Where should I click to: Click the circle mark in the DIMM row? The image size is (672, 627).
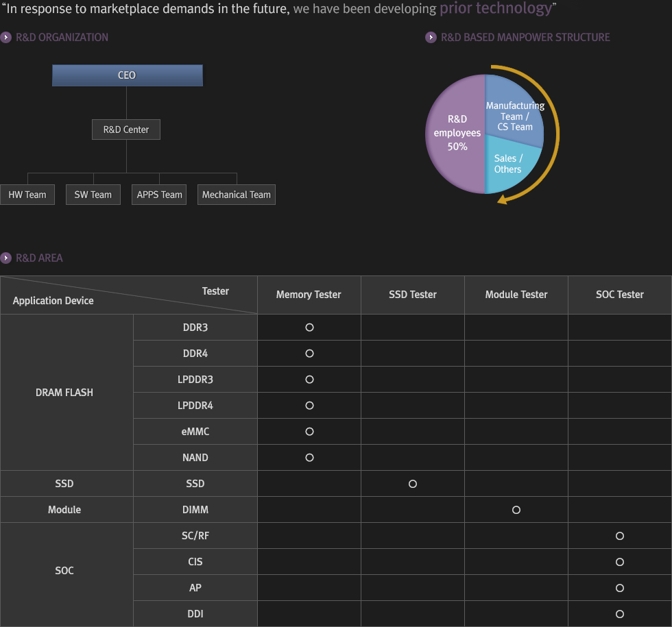(516, 510)
